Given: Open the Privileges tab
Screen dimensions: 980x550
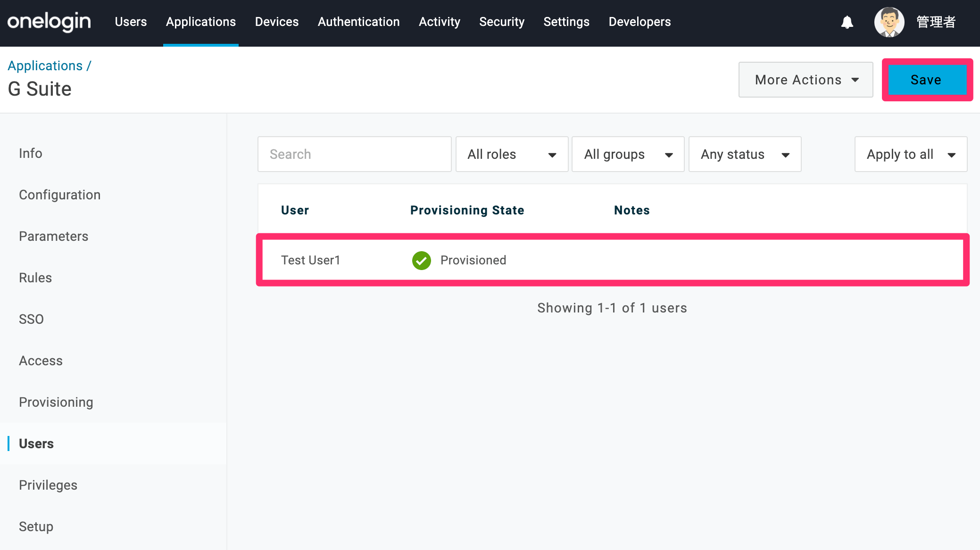Looking at the screenshot, I should pyautogui.click(x=48, y=485).
